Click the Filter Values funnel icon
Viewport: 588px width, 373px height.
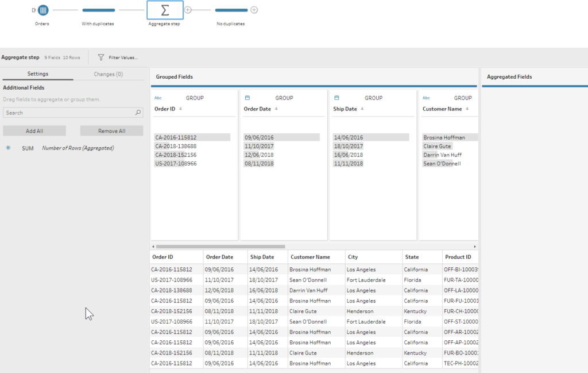(101, 57)
